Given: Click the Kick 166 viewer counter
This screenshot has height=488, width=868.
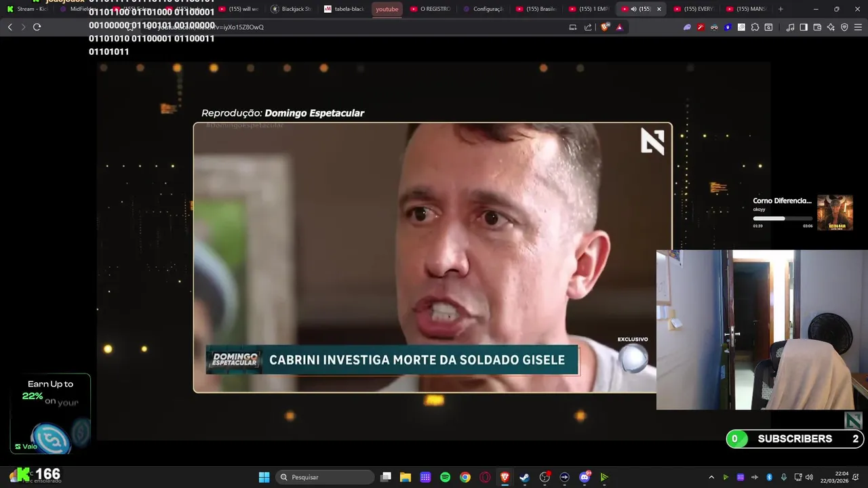Looking at the screenshot, I should coord(39,474).
